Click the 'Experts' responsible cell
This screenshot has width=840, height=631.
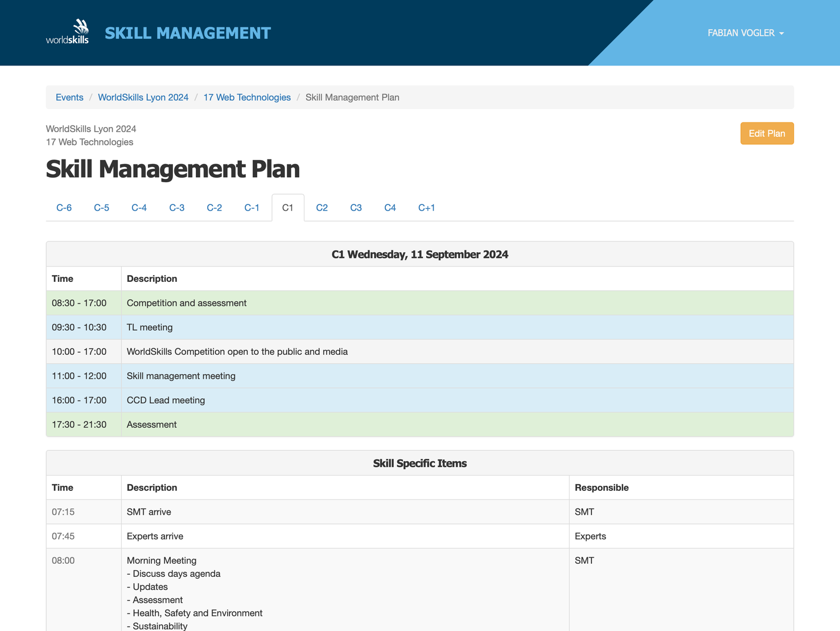[681, 536]
